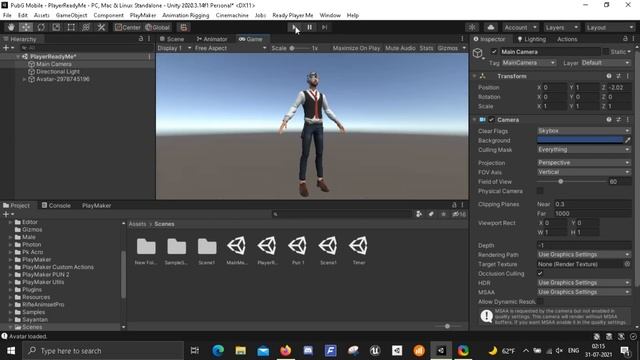640x360 pixels.
Task: Toggle Maximize On Play
Action: tap(356, 48)
